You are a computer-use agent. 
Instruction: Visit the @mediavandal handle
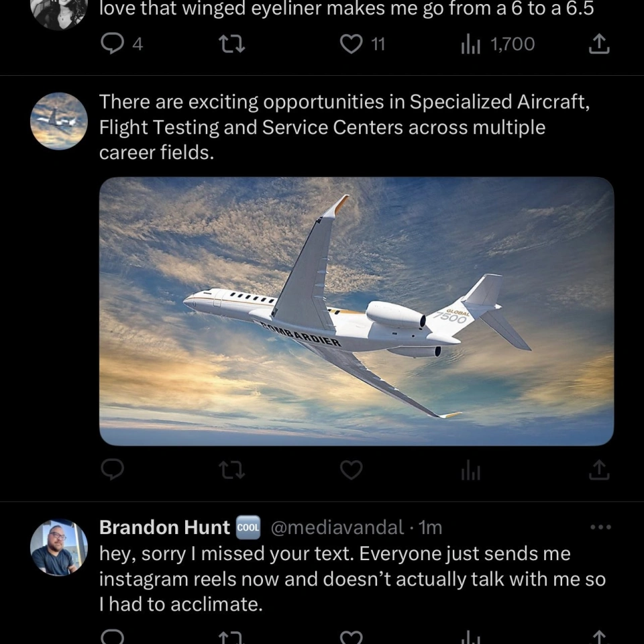coord(337,528)
